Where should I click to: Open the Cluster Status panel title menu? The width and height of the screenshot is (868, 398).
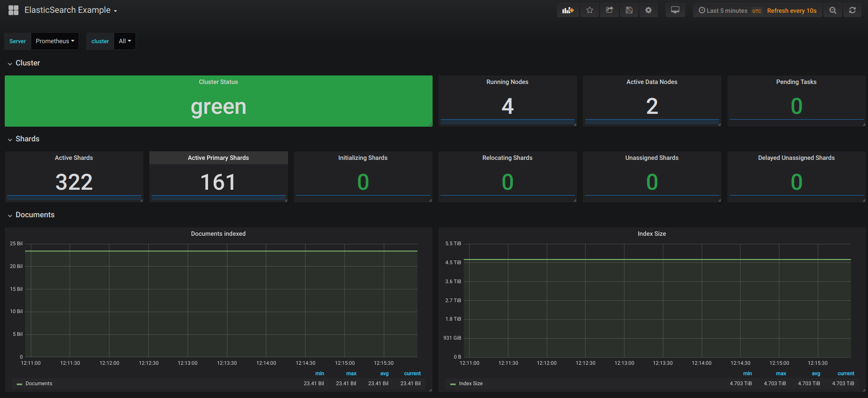[218, 82]
